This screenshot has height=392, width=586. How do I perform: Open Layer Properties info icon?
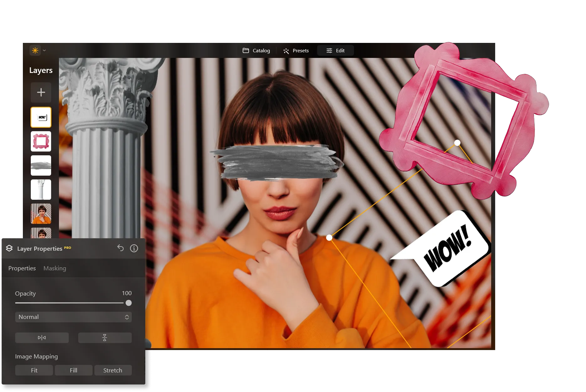coord(134,248)
